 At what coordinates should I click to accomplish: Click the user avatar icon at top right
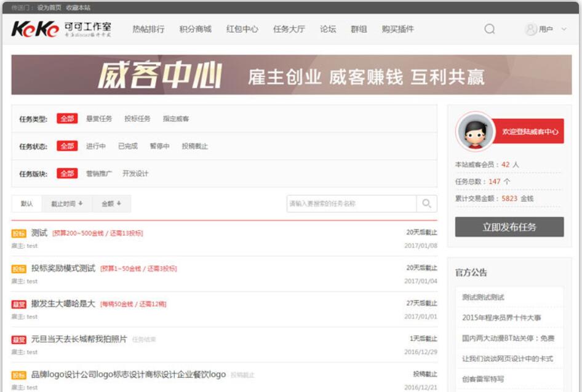point(529,28)
